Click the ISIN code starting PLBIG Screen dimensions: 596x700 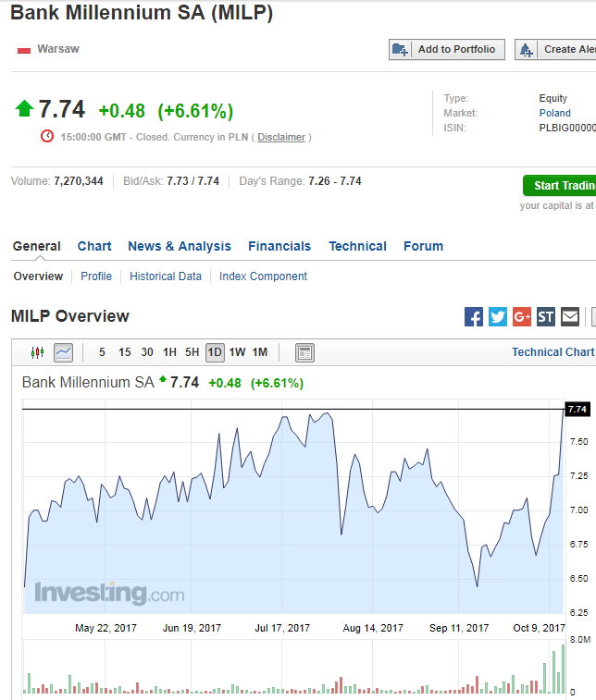(x=567, y=128)
